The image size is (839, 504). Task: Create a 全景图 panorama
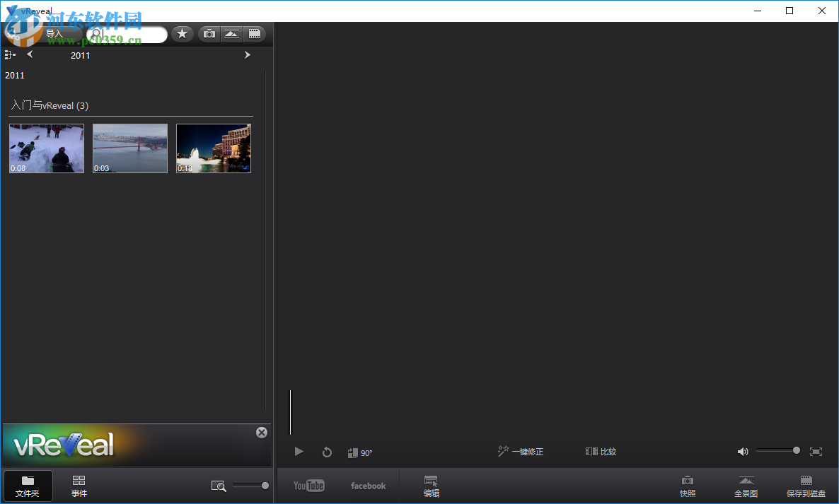[746, 486]
